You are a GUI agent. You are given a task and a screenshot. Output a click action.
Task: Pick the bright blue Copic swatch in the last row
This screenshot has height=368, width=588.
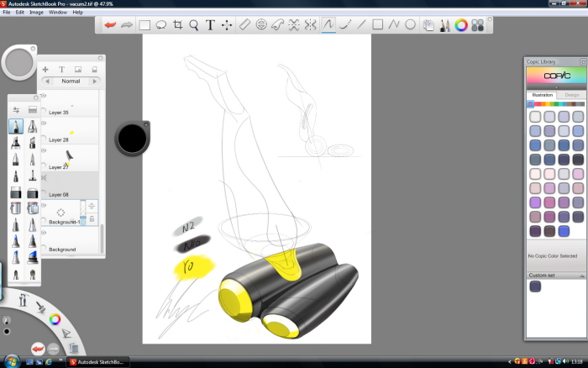click(x=564, y=231)
